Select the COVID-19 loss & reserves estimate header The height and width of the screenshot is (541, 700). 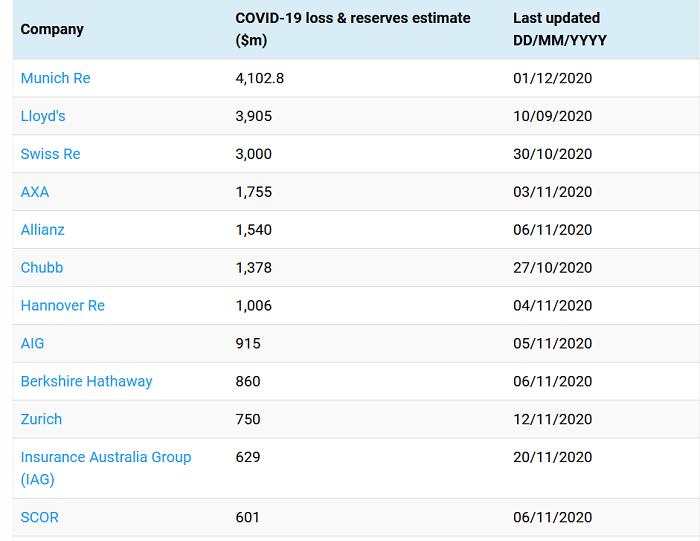pyautogui.click(x=353, y=29)
